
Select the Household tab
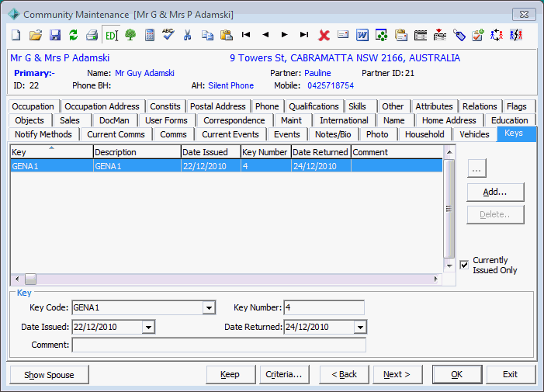point(424,134)
